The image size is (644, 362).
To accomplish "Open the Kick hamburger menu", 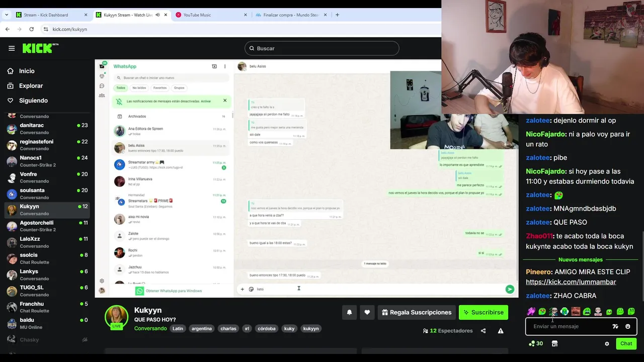I will coord(12,48).
